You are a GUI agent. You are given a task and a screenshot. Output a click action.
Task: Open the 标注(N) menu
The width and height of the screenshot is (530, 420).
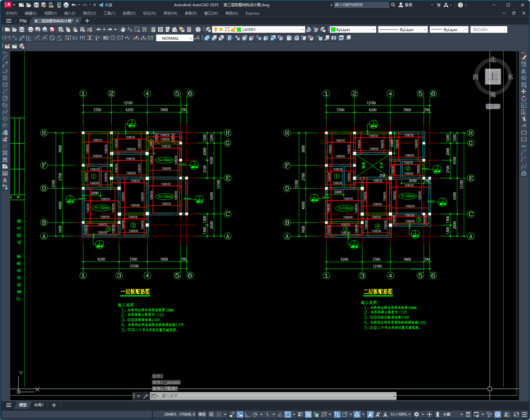point(149,13)
